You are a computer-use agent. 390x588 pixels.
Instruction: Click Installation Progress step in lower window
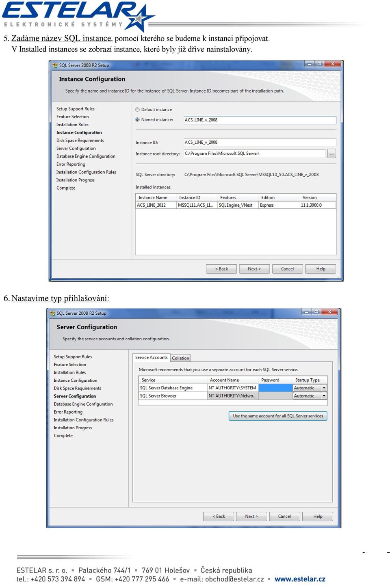click(x=73, y=428)
